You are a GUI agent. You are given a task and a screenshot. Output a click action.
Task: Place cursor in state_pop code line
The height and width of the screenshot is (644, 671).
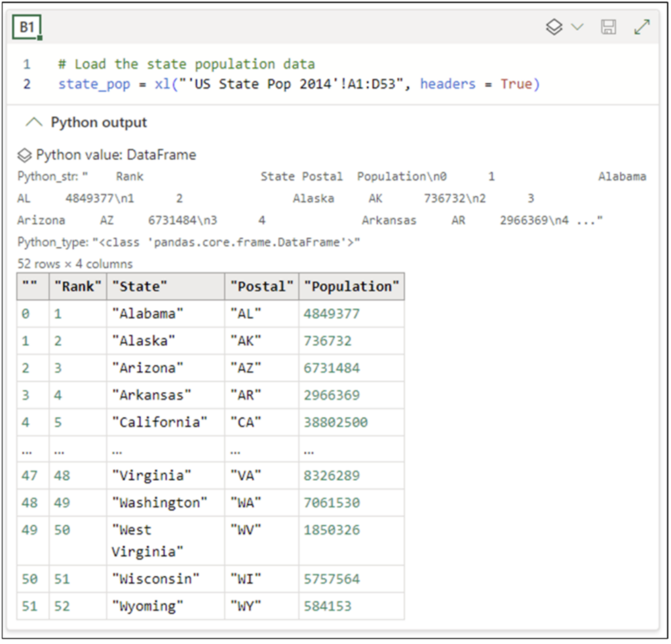[298, 85]
